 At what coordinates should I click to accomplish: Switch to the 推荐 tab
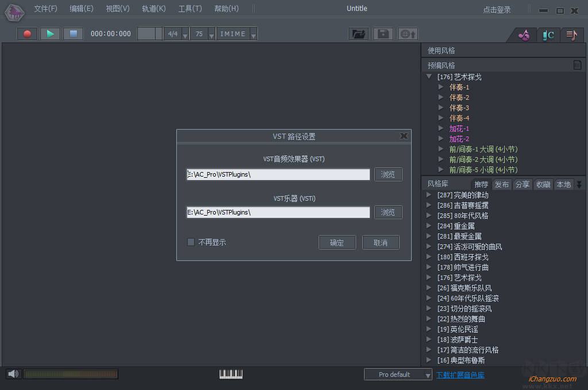point(481,184)
